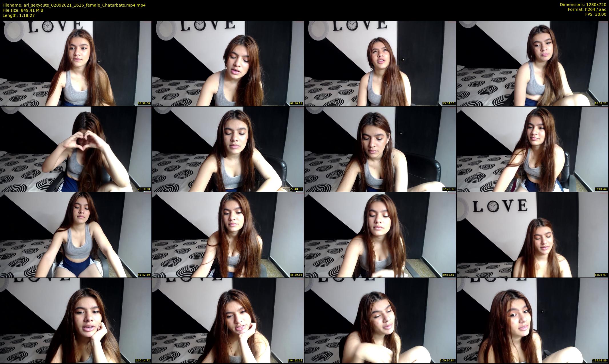Select the frame at 09:16.11
Image resolution: width=609 pixels, height=364 pixels.
coord(228,63)
